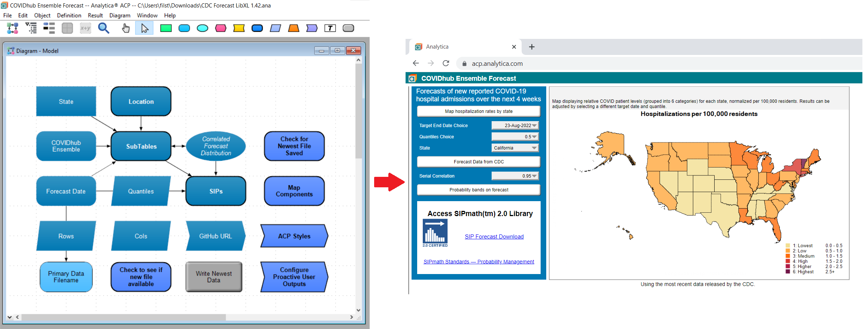Pick the purple arrow-shaped node
This screenshot has height=329, width=868.
(312, 28)
